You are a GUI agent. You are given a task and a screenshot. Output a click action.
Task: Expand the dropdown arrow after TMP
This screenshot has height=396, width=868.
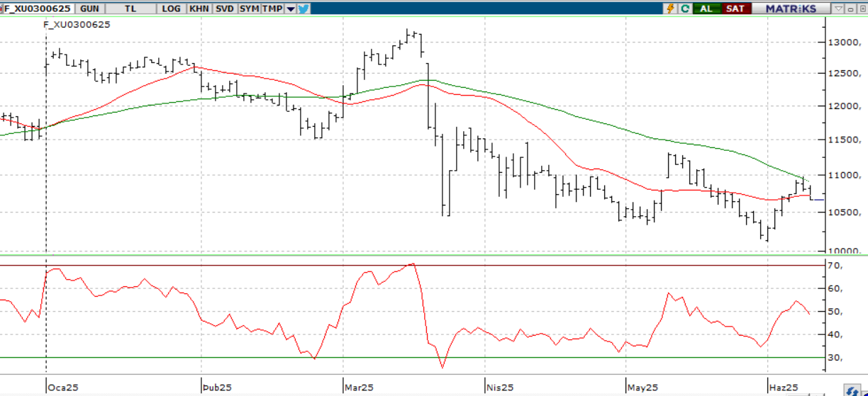[x=289, y=9]
